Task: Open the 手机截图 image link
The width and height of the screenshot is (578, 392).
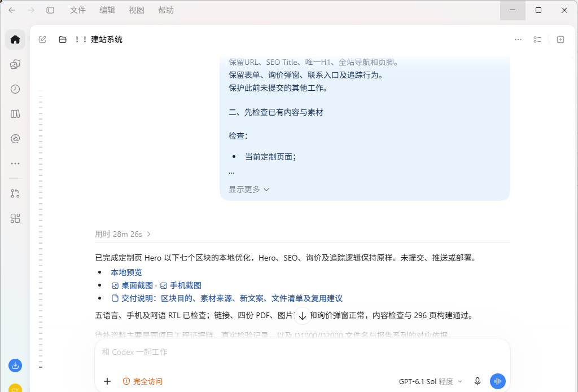Action: pyautogui.click(x=181, y=285)
